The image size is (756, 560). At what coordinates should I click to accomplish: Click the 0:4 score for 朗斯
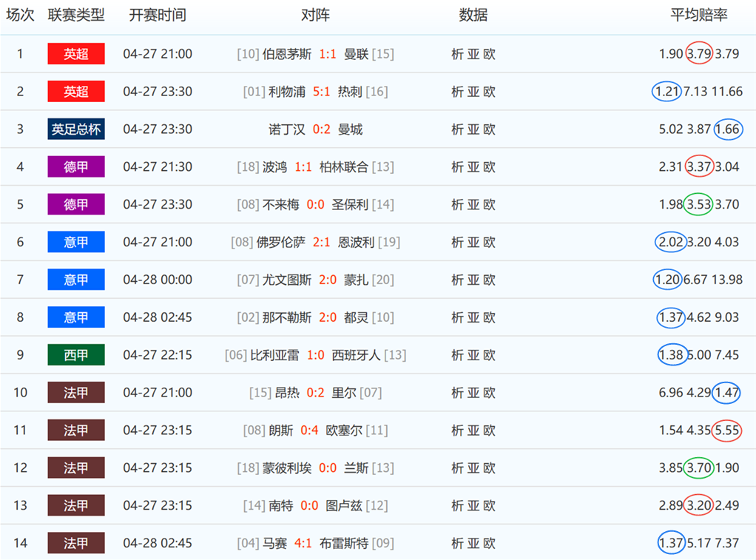(x=309, y=431)
